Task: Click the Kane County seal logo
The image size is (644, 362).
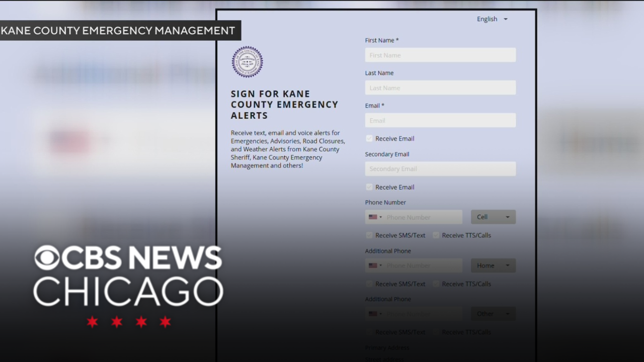Action: coord(247,62)
